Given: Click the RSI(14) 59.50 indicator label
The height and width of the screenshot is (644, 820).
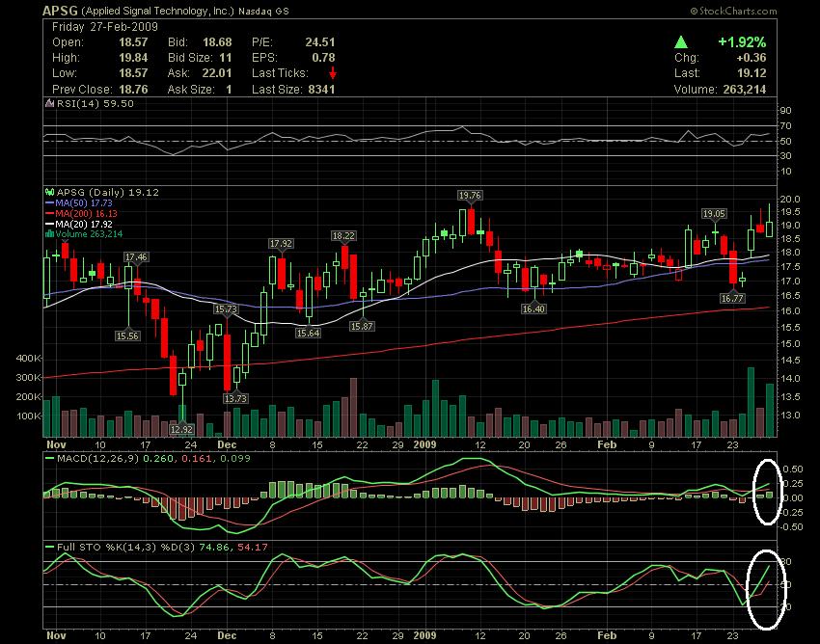Looking at the screenshot, I should click(x=96, y=103).
